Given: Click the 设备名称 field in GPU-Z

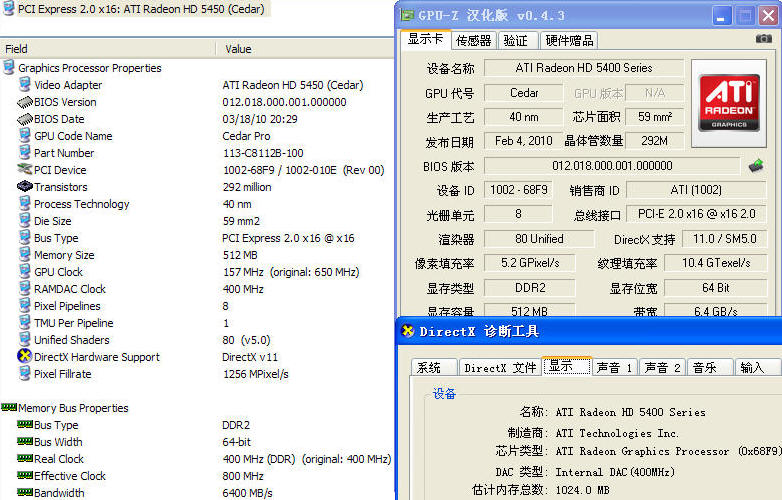Looking at the screenshot, I should [584, 68].
